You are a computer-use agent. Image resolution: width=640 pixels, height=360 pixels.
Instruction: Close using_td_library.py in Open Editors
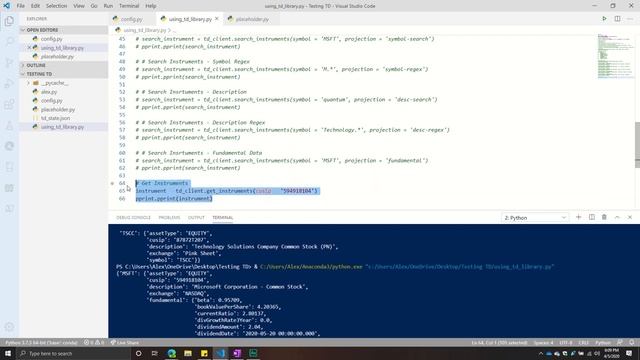click(29, 48)
